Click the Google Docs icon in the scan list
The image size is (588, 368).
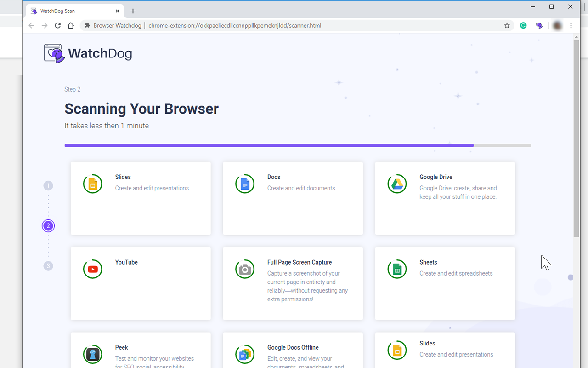[x=244, y=184]
